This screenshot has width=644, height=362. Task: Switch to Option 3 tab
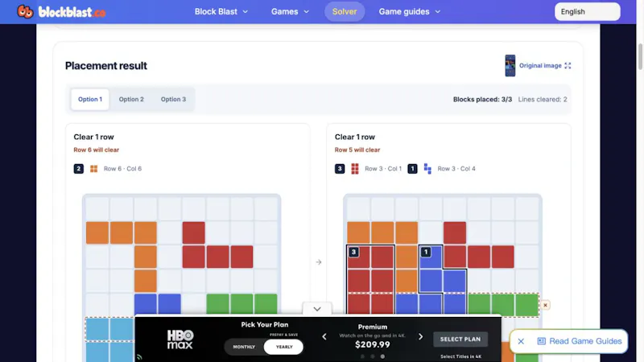173,99
